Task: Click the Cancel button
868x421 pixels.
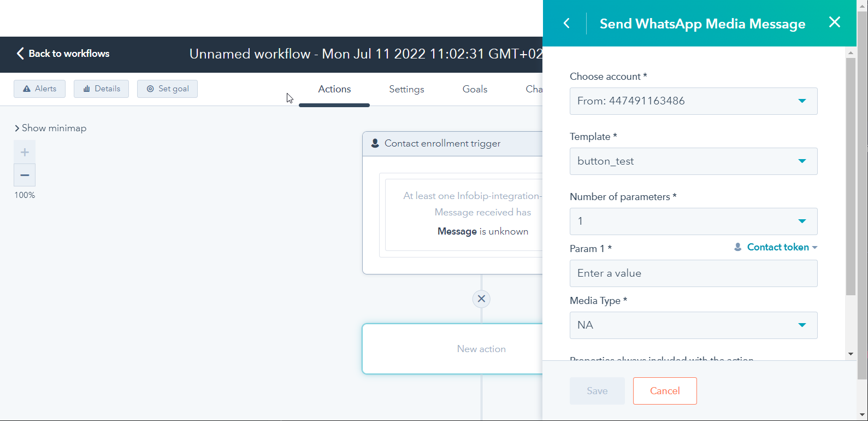Action: coord(665,391)
